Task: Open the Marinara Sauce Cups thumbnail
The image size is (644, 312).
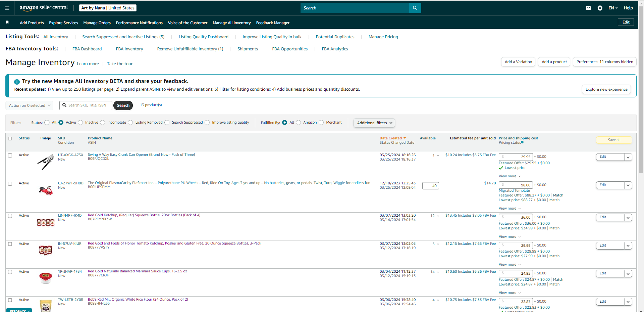Action: tap(46, 278)
